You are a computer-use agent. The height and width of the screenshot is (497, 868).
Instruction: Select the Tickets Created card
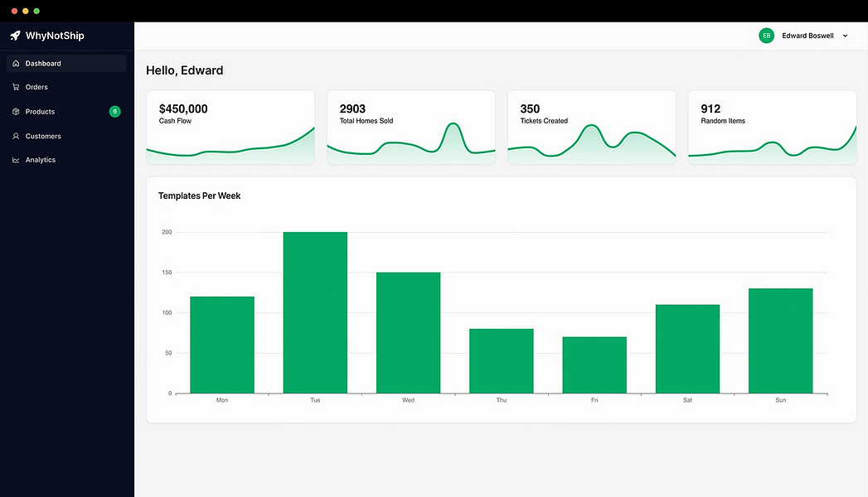tap(592, 128)
